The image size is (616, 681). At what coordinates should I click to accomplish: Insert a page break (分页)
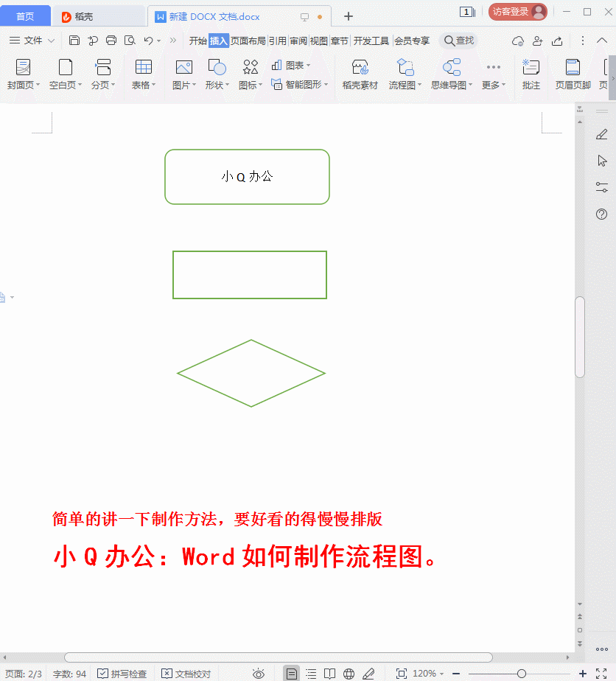[x=103, y=74]
